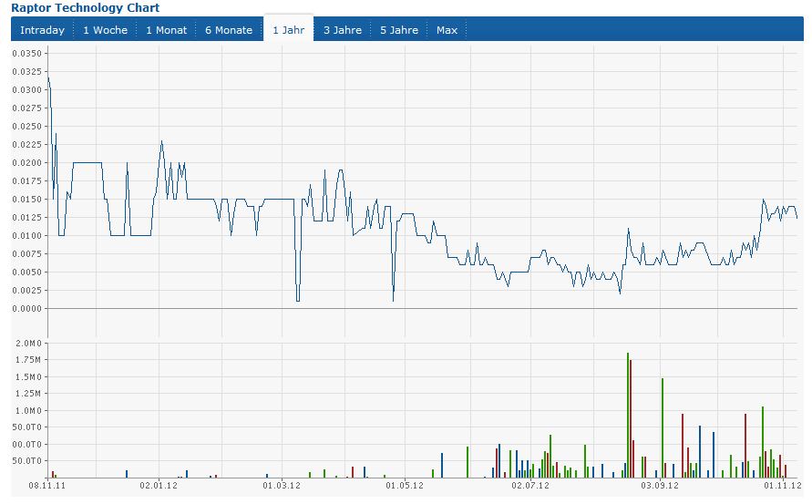Open the 1 Monat chart tab
This screenshot has height=504, width=812.
point(166,30)
